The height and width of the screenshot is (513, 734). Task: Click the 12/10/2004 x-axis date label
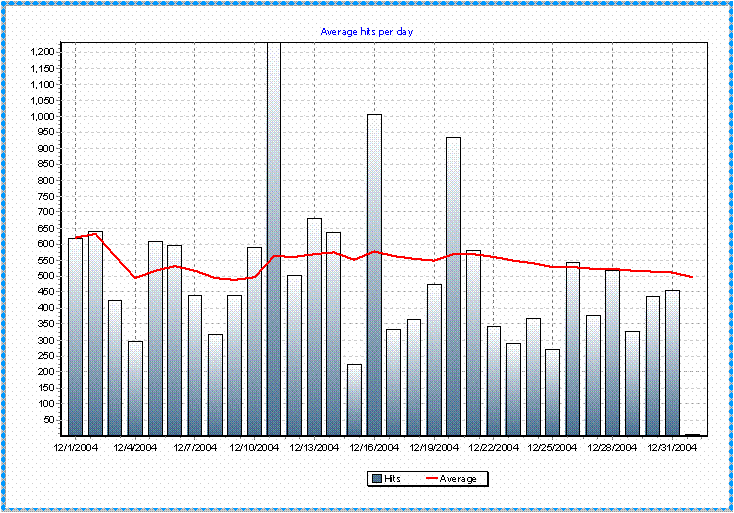pyautogui.click(x=255, y=447)
